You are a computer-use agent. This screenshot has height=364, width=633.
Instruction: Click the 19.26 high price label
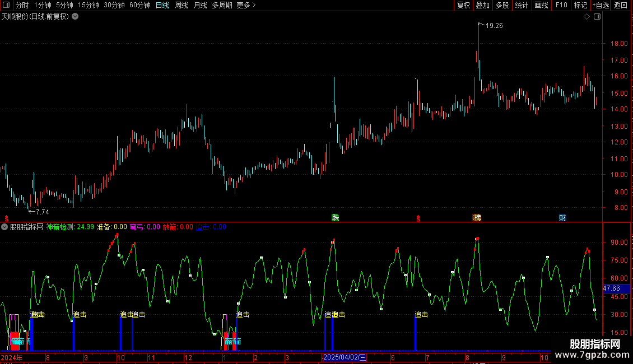click(494, 26)
